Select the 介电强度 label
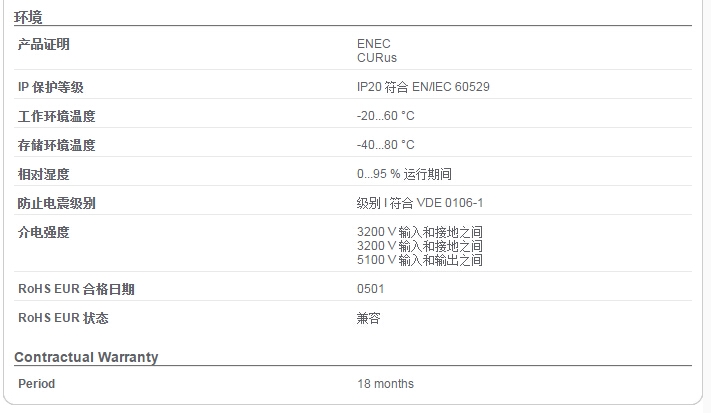Screen dimensions: 711x413 pyautogui.click(x=44, y=232)
